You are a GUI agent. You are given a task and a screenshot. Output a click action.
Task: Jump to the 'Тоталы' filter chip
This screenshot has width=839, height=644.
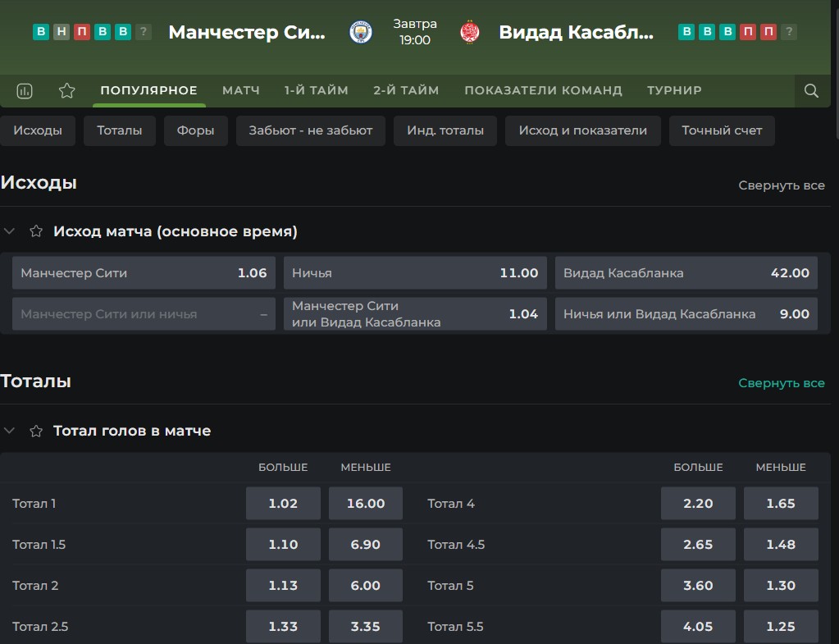119,130
